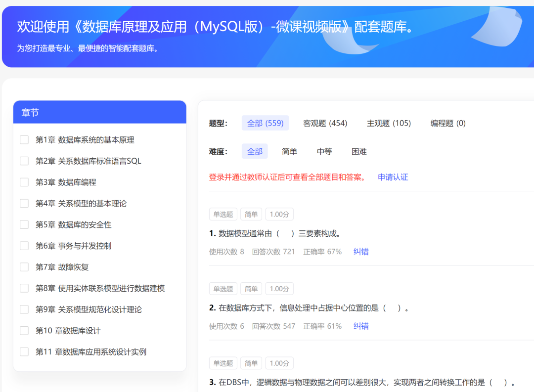
Task: Enable the 第9章 关系模型规范化设计理论 checkbox
Action: pos(24,309)
